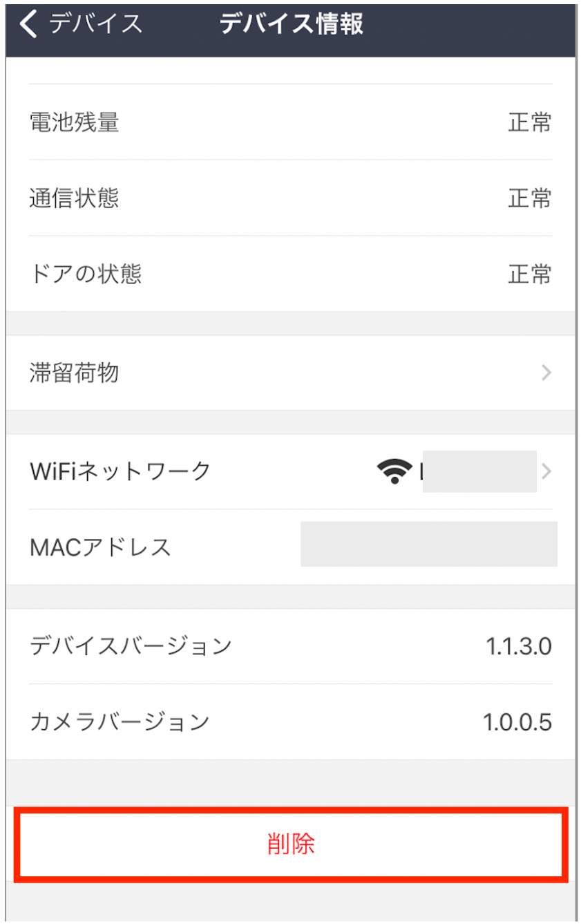This screenshot has height=924, width=581.
Task: Select the 通信状態 label
Action: point(75,198)
